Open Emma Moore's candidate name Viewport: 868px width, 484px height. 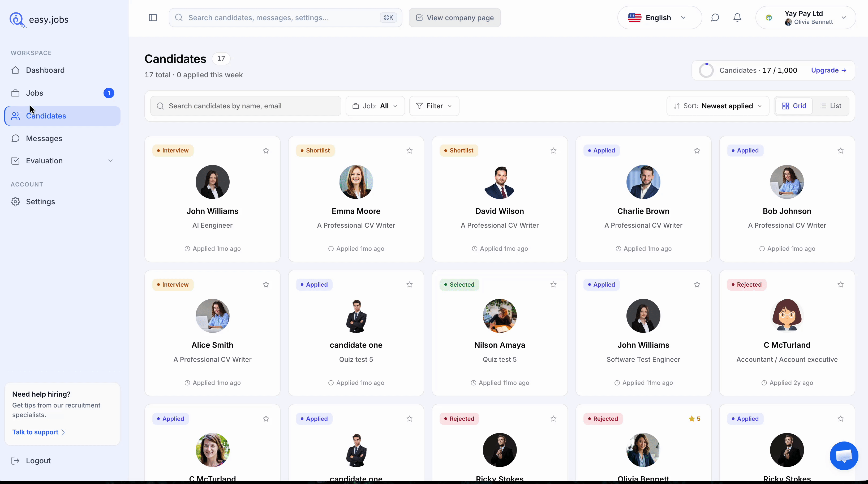[356, 211]
